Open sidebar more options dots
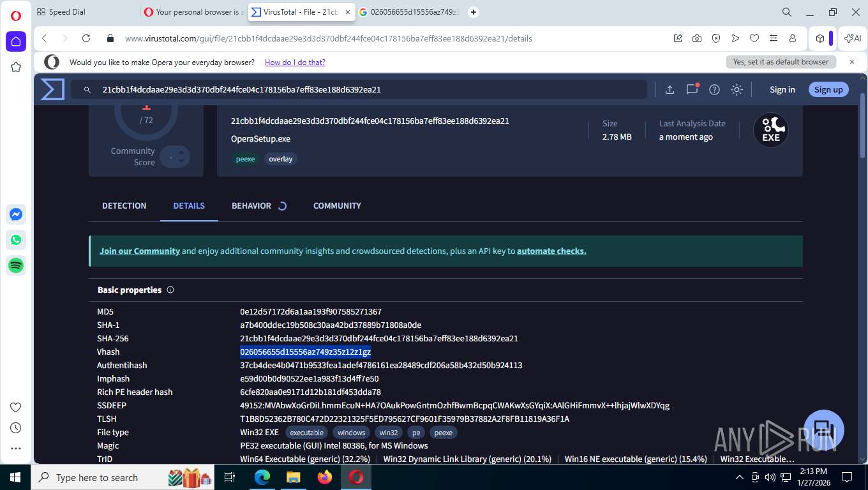The image size is (868, 490). click(16, 449)
